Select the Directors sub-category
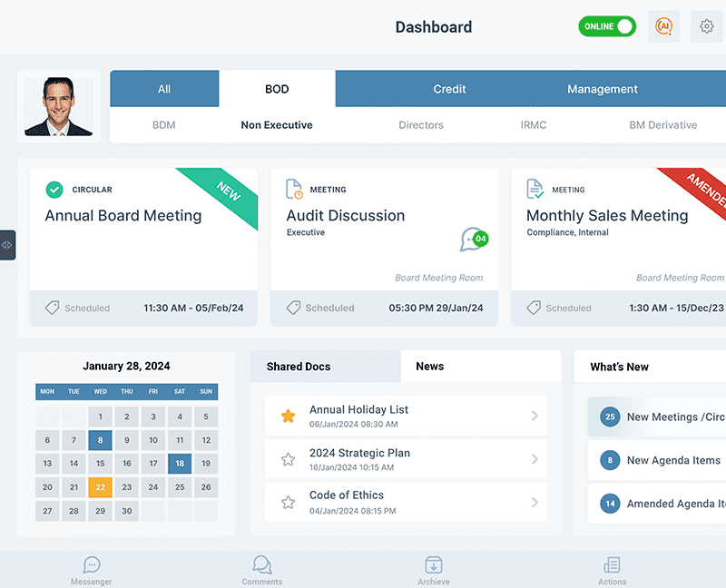Image resolution: width=726 pixels, height=588 pixels. click(421, 125)
